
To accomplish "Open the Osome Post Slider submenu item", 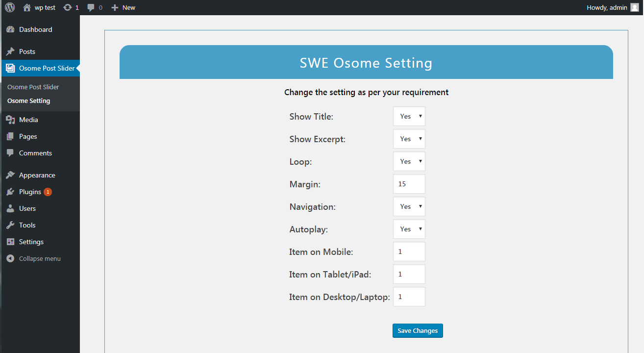I will (x=33, y=87).
